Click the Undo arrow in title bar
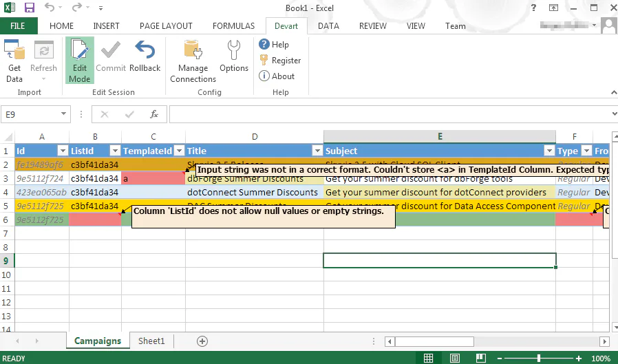Viewport: 618px width, 364px height. [50, 7]
